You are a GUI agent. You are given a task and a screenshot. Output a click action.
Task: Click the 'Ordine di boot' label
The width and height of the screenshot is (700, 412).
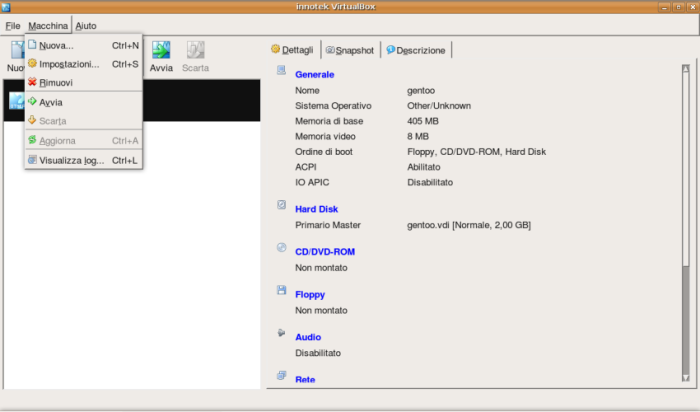coord(324,152)
